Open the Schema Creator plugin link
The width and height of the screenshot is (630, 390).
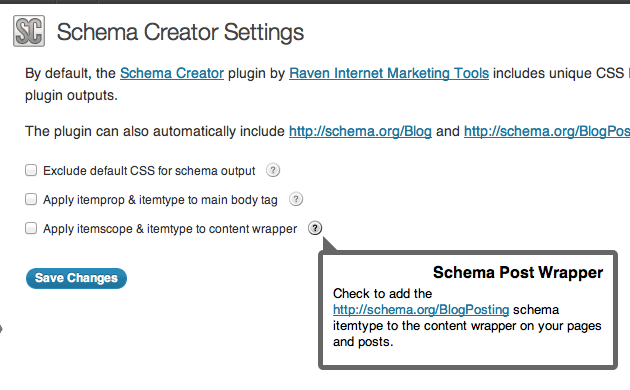(172, 73)
